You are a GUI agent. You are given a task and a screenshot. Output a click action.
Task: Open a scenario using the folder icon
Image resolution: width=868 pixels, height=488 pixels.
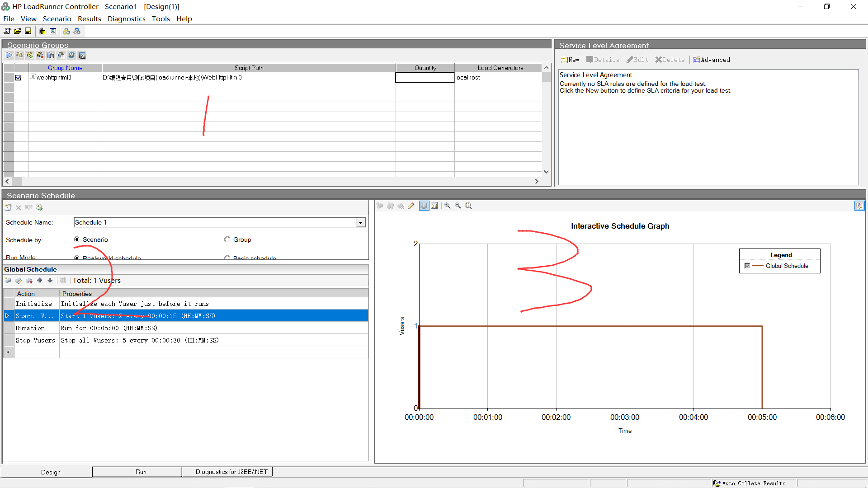[x=17, y=31]
